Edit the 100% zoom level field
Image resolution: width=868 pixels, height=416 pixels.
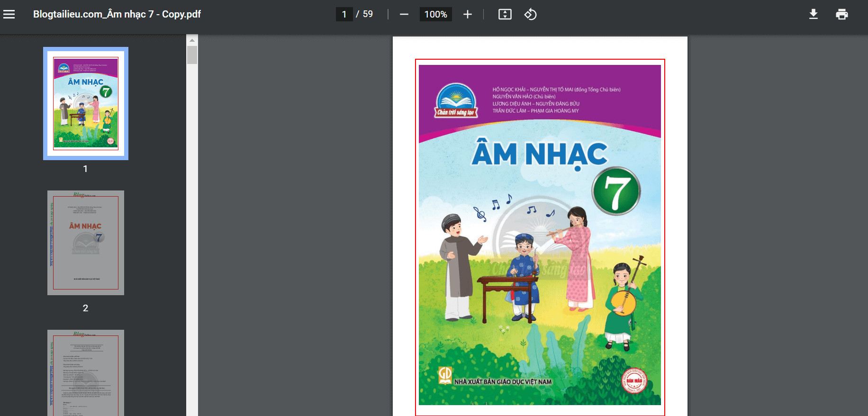pyautogui.click(x=436, y=14)
